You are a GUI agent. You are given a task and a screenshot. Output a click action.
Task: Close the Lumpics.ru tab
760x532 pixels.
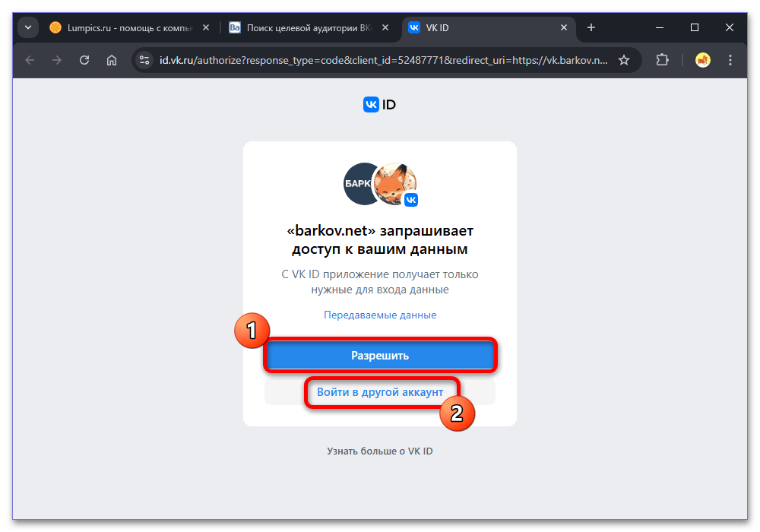(206, 27)
